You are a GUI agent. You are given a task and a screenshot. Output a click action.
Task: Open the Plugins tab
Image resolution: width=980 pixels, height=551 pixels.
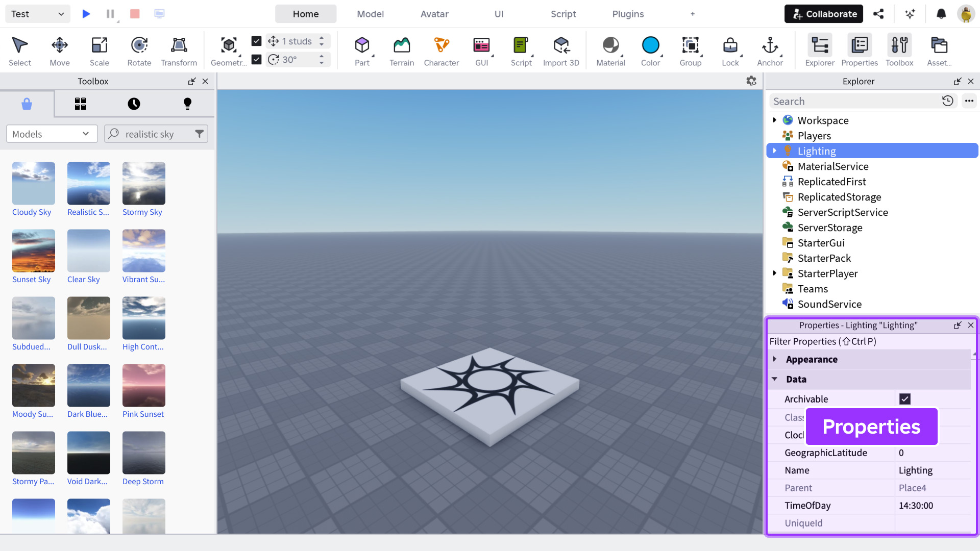point(627,14)
